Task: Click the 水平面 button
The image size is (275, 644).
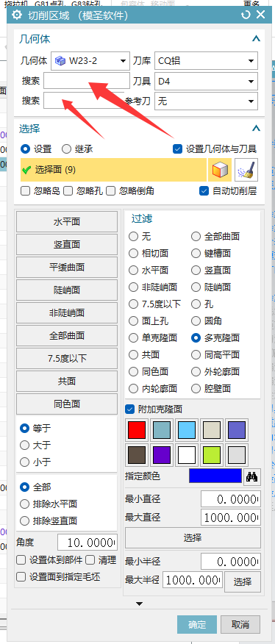Action: click(x=67, y=222)
